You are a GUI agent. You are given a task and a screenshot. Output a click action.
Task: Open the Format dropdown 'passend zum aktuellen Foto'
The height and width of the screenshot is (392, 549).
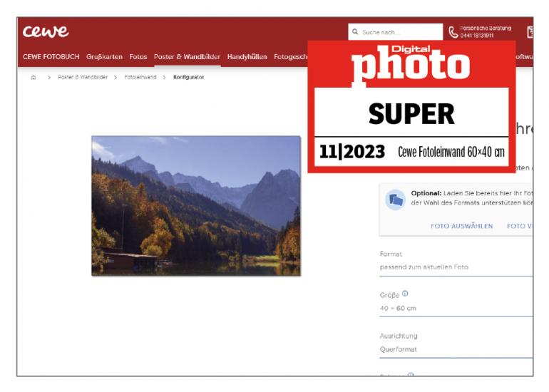(x=456, y=267)
